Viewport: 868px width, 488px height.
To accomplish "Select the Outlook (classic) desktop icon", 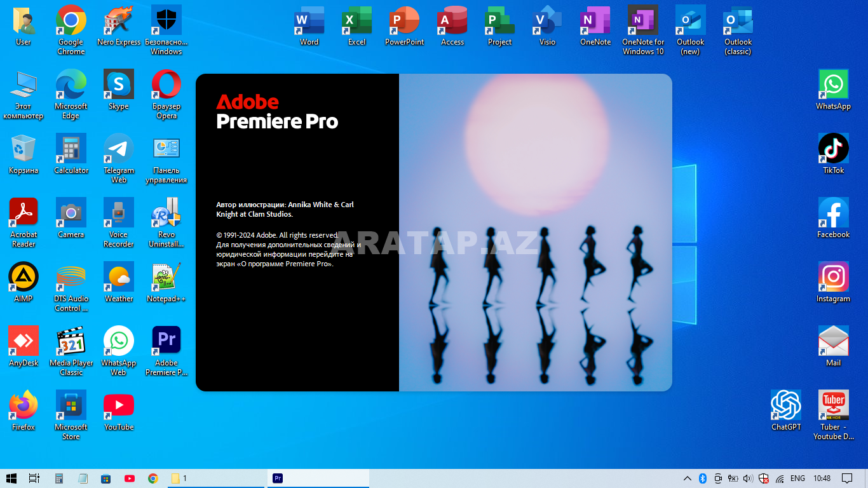I will (x=738, y=30).
